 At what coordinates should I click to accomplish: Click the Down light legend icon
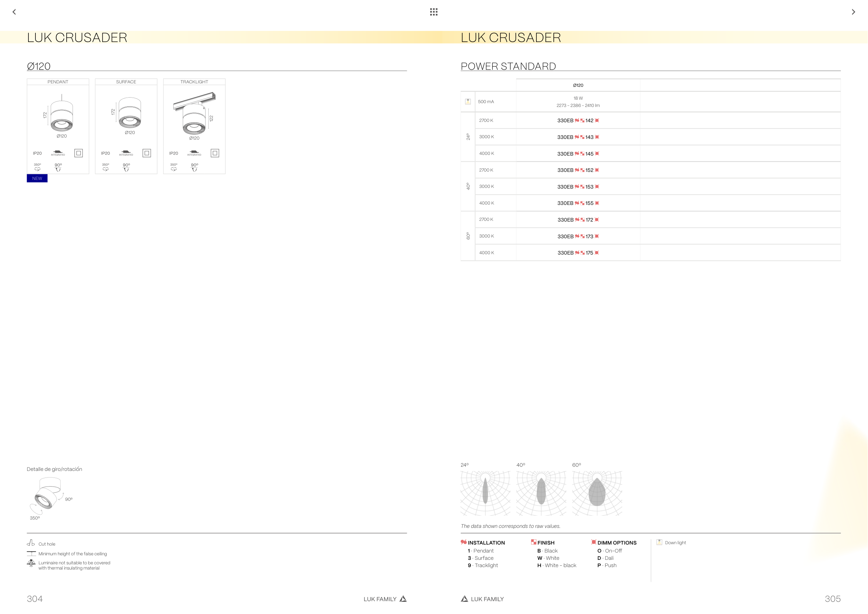(x=659, y=542)
